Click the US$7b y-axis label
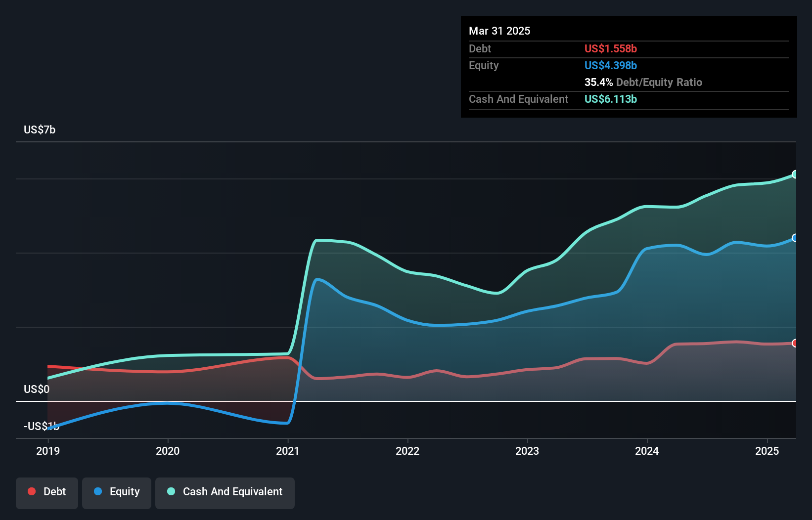 pyautogui.click(x=40, y=130)
